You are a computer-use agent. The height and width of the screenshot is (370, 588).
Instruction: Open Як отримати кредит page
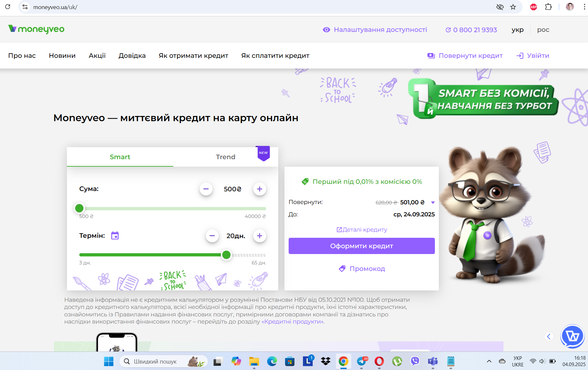tap(193, 56)
